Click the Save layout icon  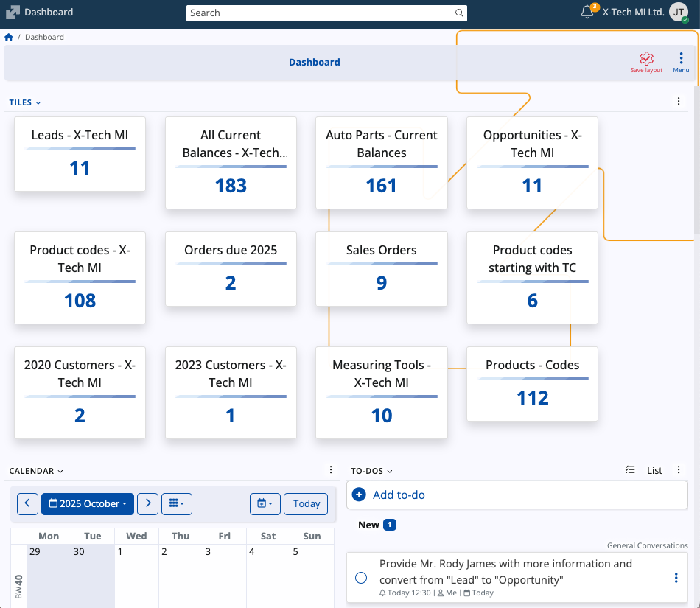(646, 59)
